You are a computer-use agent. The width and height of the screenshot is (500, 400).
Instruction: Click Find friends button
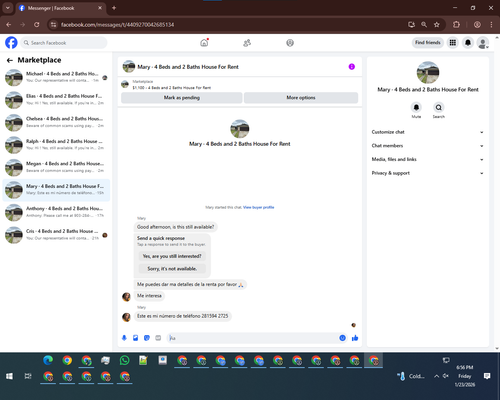[x=428, y=43]
